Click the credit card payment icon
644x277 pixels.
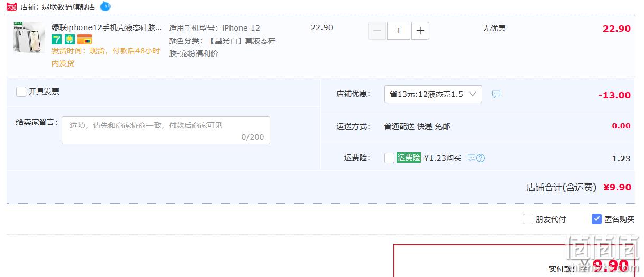(85, 40)
